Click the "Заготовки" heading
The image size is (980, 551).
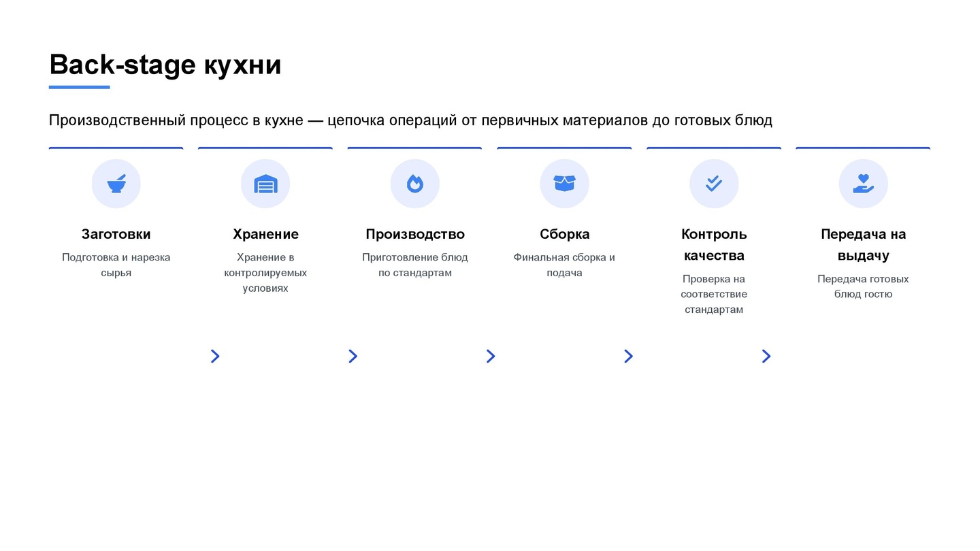click(116, 234)
